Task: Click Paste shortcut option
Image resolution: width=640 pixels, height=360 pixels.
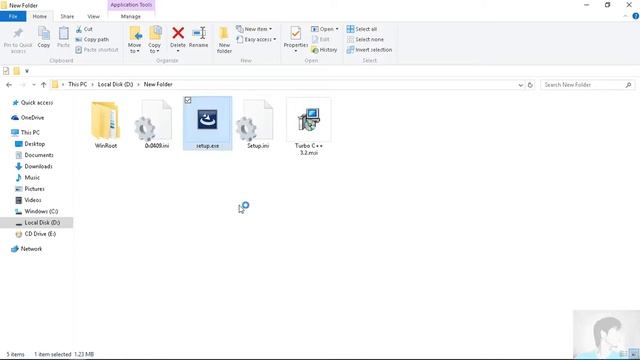Action: [97, 50]
